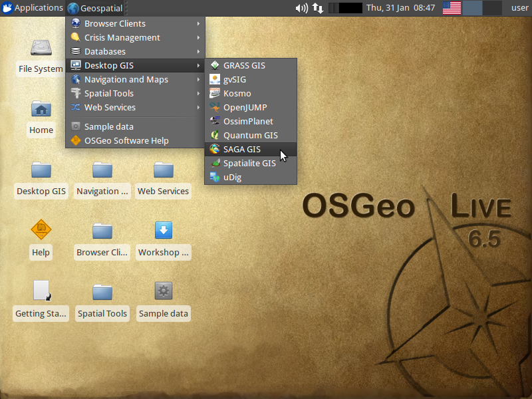The image size is (532, 399).
Task: Click the Databases menu icon
Action: click(76, 51)
